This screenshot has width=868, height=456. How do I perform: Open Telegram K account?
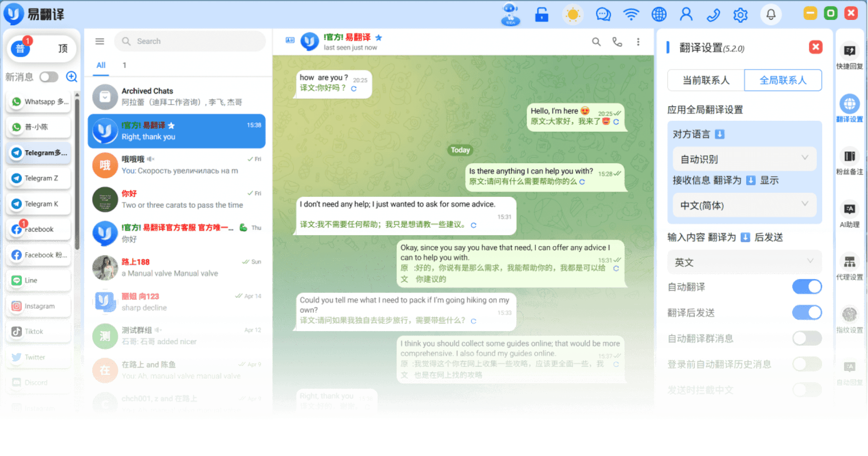[x=39, y=204]
